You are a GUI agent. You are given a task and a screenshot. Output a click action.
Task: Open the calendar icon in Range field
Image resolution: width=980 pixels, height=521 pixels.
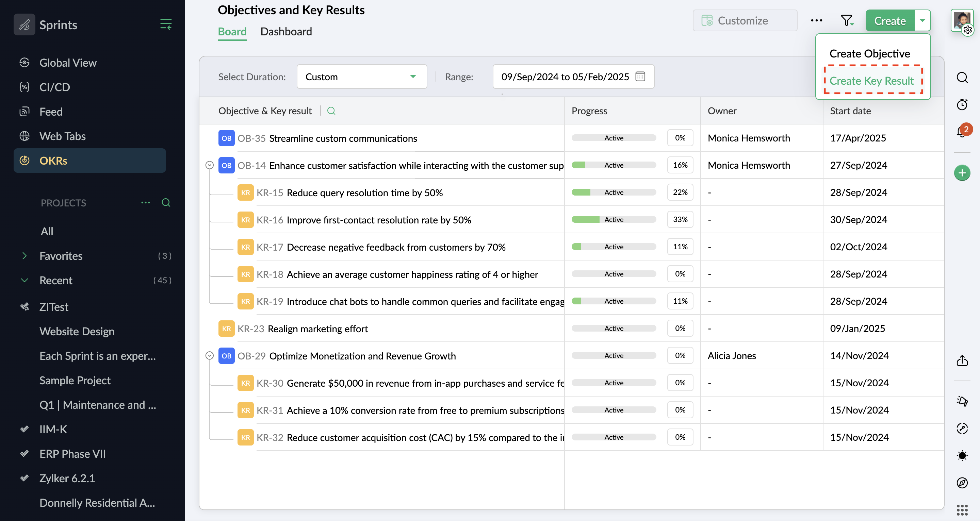(x=640, y=77)
